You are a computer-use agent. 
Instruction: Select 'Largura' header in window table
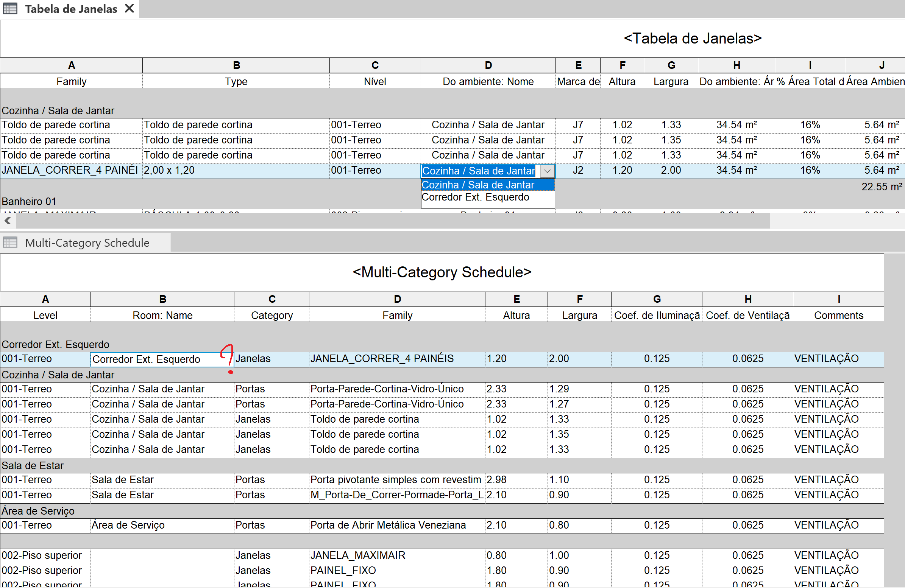(x=671, y=81)
